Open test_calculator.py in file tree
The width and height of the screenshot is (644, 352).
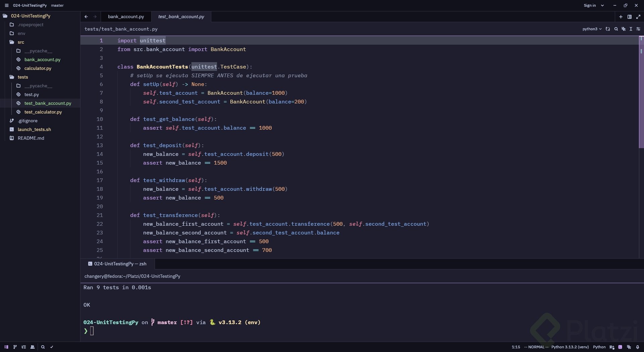click(x=43, y=112)
